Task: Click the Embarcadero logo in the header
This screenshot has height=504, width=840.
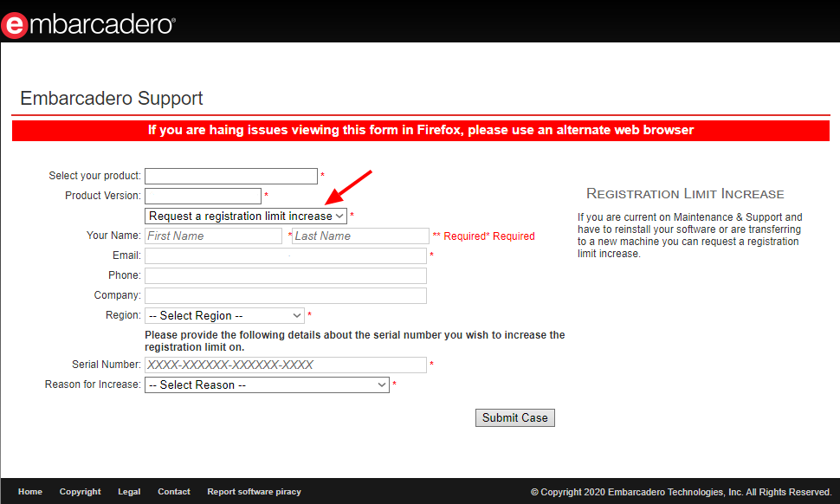Action: click(x=88, y=23)
